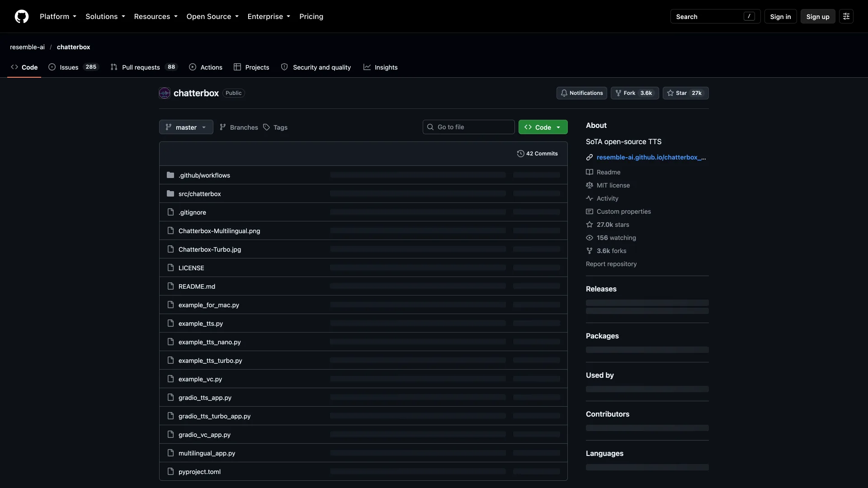Open the 42 Commits history
Image resolution: width=868 pixels, height=488 pixels.
pos(538,154)
